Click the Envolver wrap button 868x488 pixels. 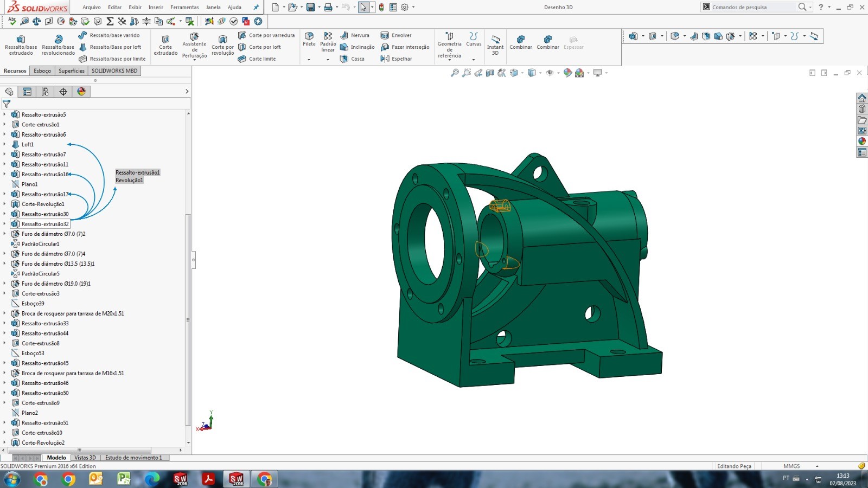pos(396,35)
